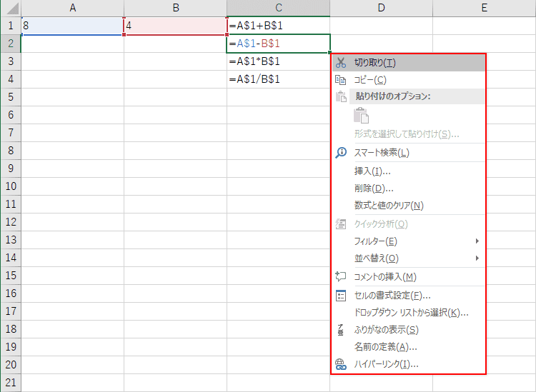Select column A header
Screen dimensions: 536x392
(x=72, y=8)
